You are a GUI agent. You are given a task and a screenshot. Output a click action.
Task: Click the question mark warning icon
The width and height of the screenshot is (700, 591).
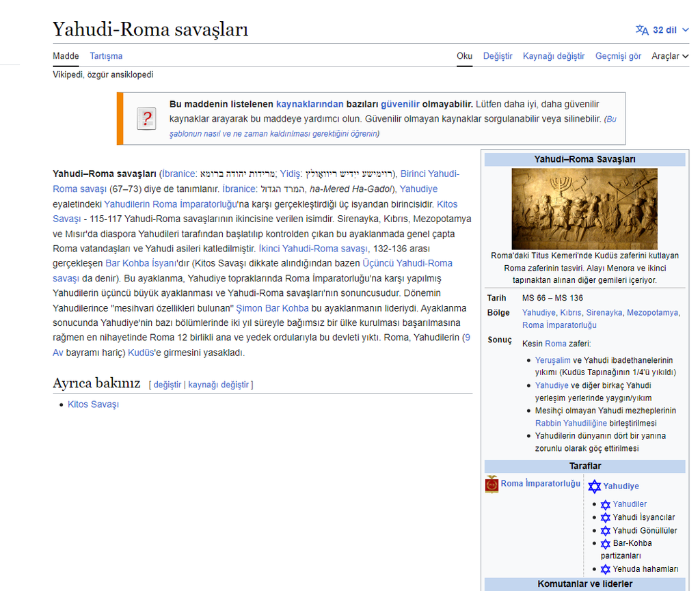pos(146,119)
